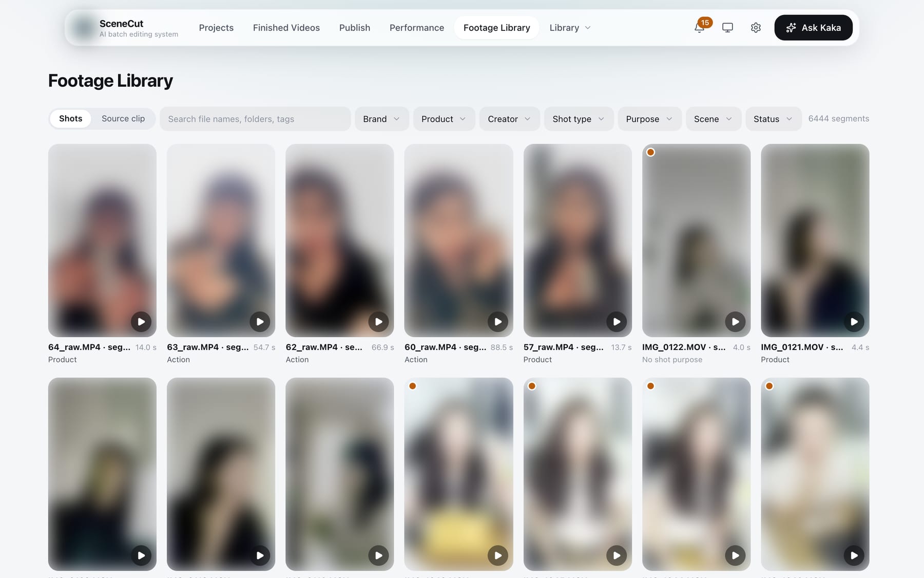Screen dimensions: 924x578
Task: Open the IMG_0121.MOV thumbnail
Action: pyautogui.click(x=815, y=240)
